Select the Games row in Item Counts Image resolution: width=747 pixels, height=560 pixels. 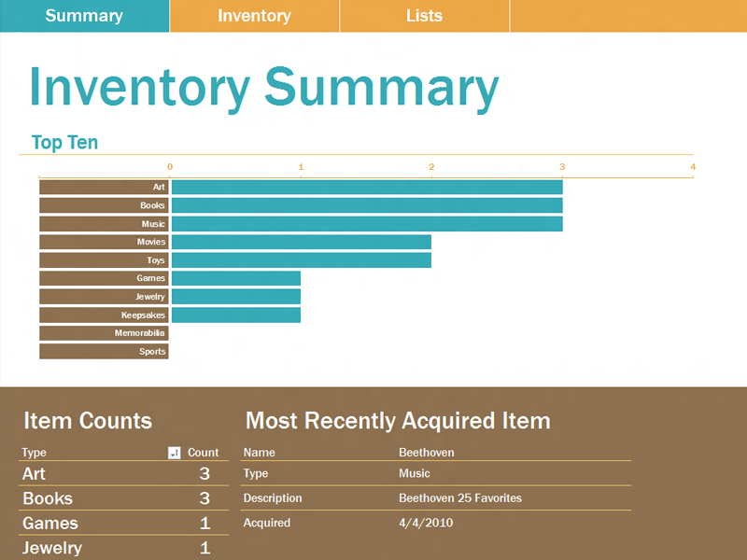pyautogui.click(x=123, y=523)
